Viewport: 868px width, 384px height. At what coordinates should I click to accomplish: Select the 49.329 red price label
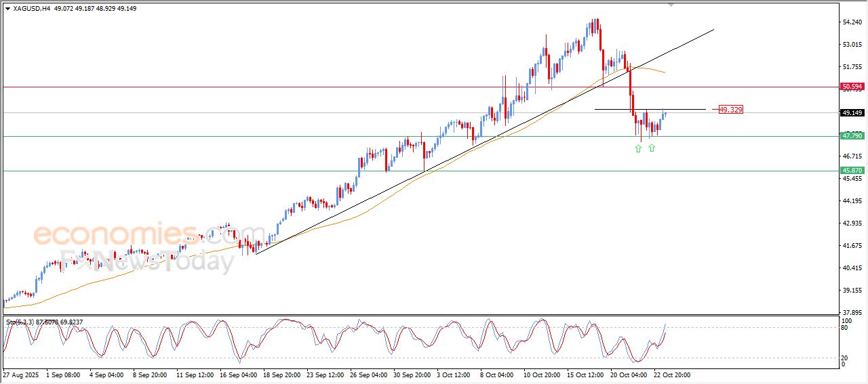pos(730,110)
